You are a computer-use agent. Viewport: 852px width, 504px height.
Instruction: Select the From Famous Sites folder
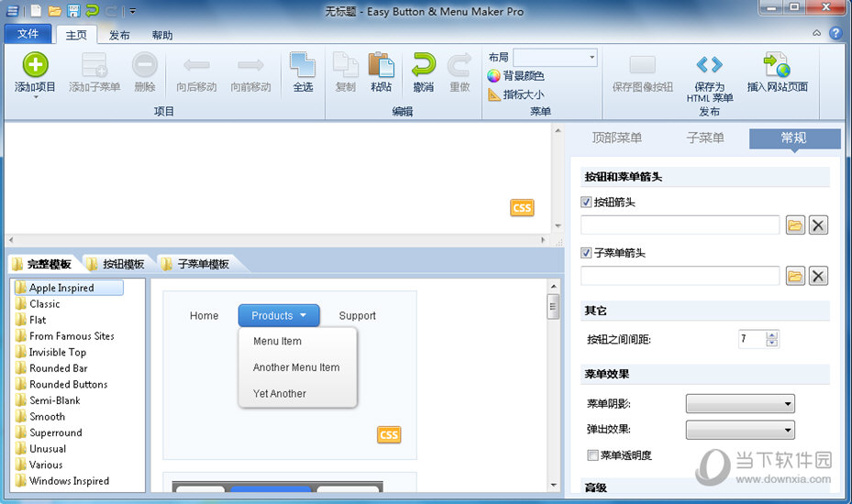click(x=65, y=335)
